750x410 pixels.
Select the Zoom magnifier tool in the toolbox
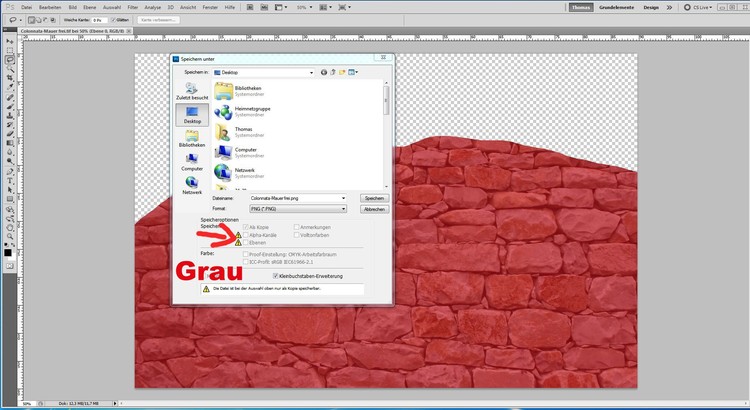(10, 236)
